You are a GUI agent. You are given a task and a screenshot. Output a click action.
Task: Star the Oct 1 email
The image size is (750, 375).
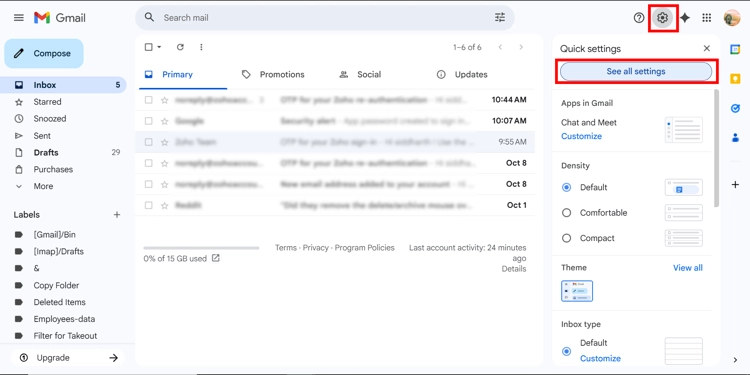[x=165, y=205]
